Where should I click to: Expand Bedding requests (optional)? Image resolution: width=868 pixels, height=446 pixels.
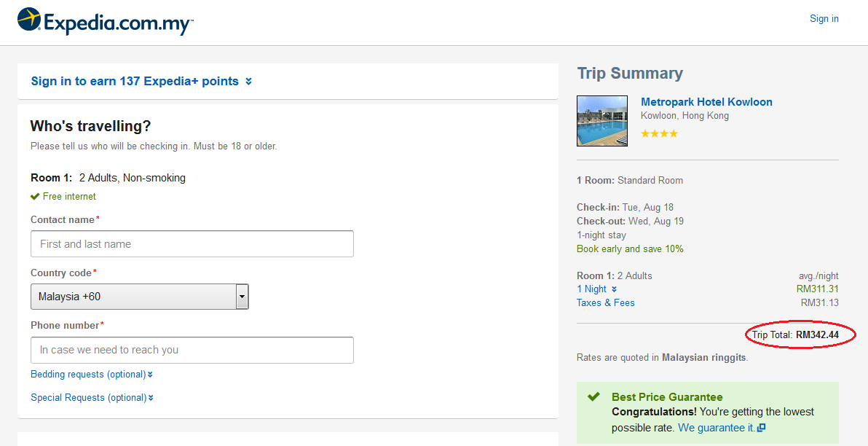92,375
